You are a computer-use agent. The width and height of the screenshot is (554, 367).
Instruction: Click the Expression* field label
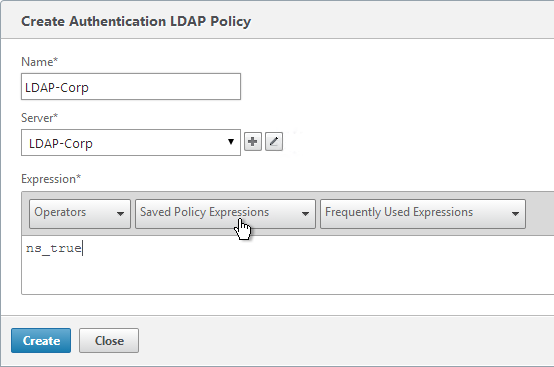(51, 179)
